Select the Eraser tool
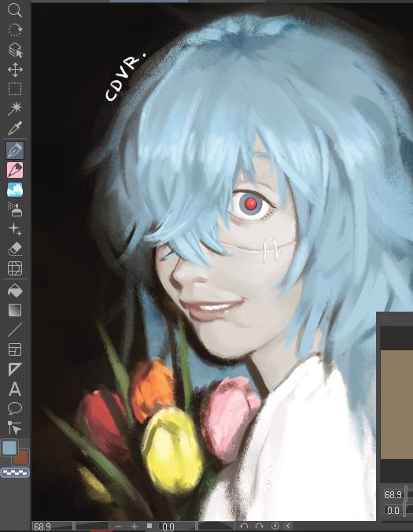This screenshot has width=413, height=532. [x=15, y=249]
